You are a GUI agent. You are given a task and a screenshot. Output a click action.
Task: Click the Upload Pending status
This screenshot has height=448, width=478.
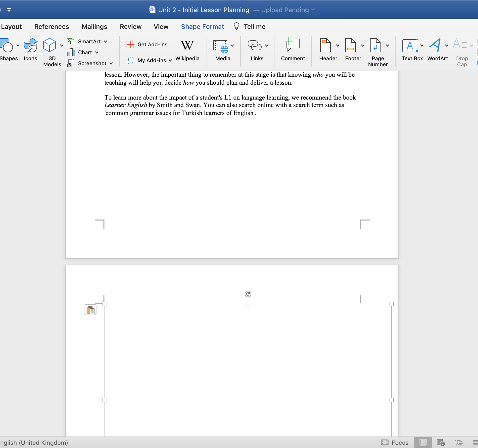285,10
